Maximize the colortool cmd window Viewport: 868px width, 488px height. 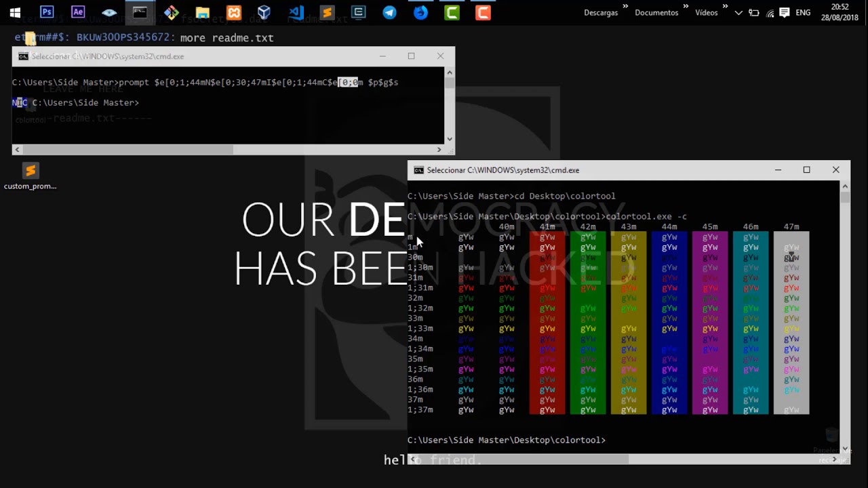click(x=806, y=170)
